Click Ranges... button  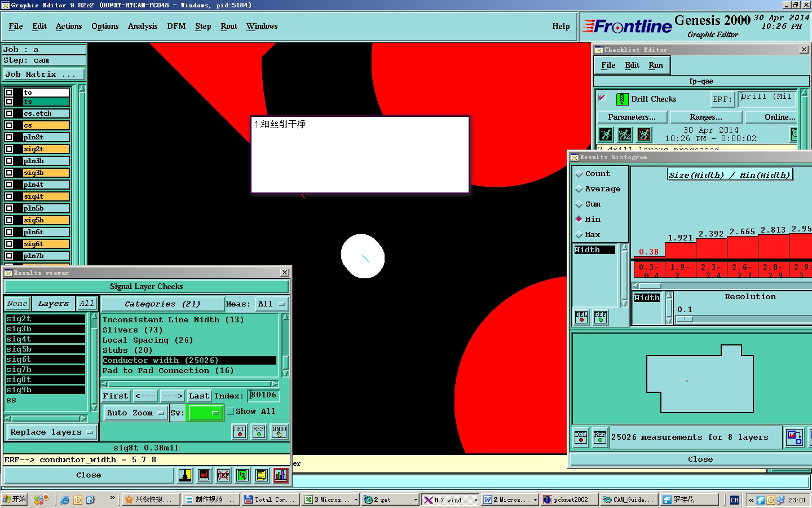pos(706,117)
